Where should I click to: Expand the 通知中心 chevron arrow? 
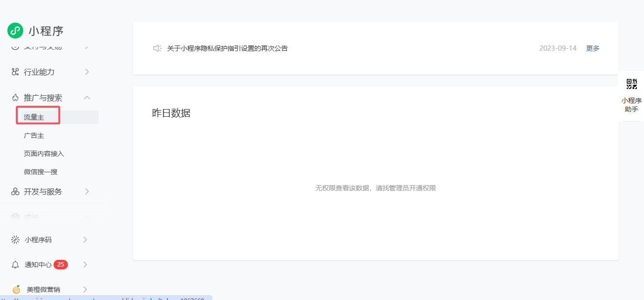tap(85, 265)
